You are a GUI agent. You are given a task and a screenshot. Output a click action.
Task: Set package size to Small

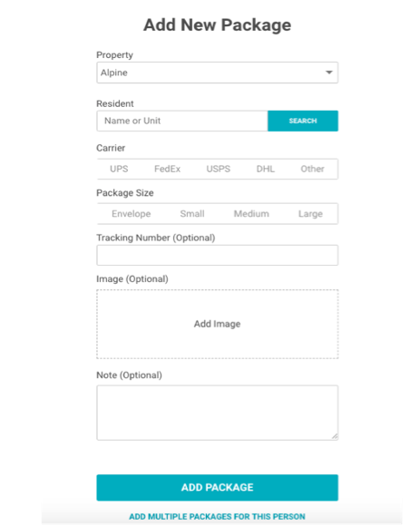click(x=192, y=214)
